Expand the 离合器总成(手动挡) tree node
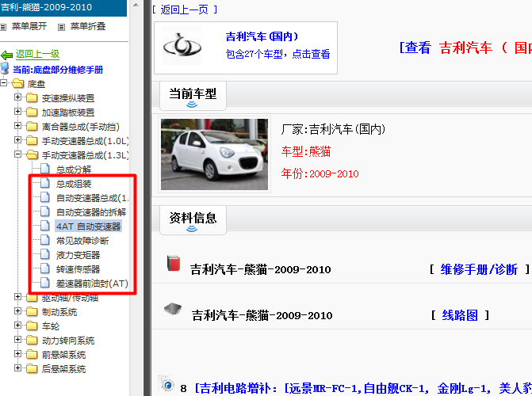 (17, 125)
